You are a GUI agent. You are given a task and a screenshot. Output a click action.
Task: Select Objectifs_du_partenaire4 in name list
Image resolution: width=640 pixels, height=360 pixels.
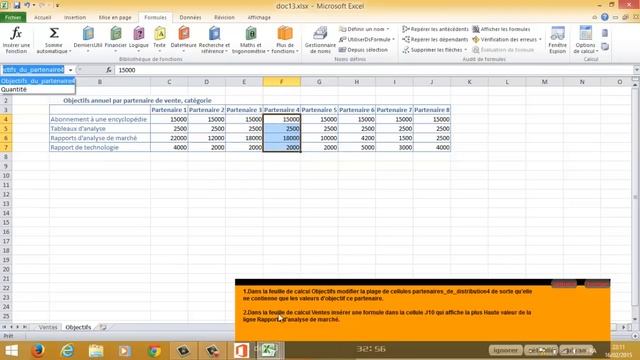pos(38,81)
